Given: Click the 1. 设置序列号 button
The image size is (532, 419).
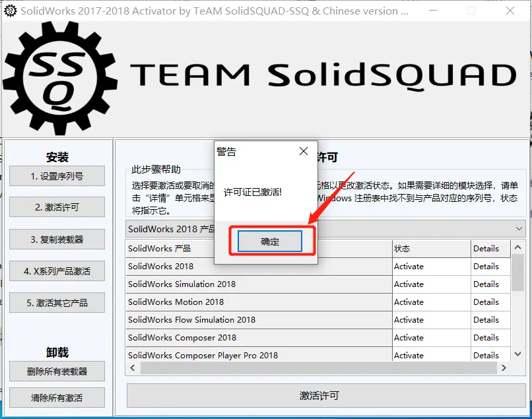Looking at the screenshot, I should [x=57, y=176].
